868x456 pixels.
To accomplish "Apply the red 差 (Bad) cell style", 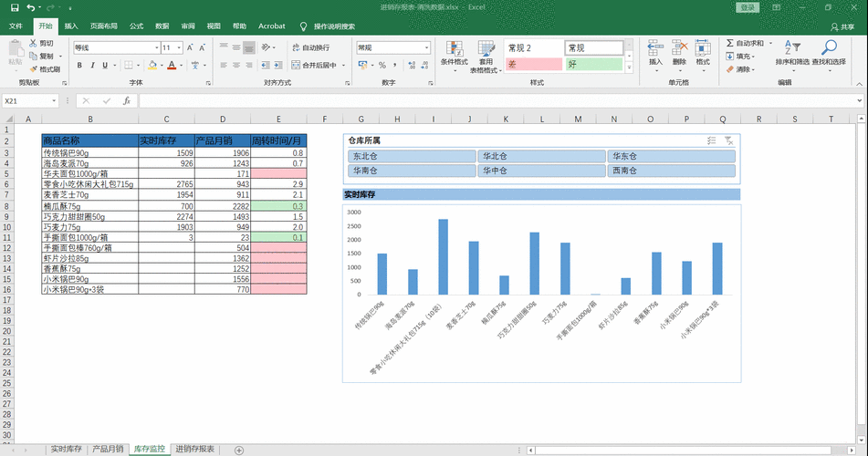I will 533,64.
